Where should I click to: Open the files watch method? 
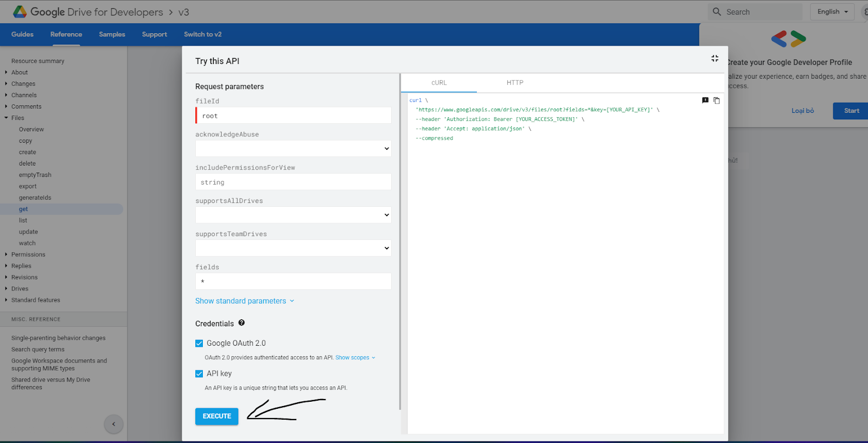(27, 243)
